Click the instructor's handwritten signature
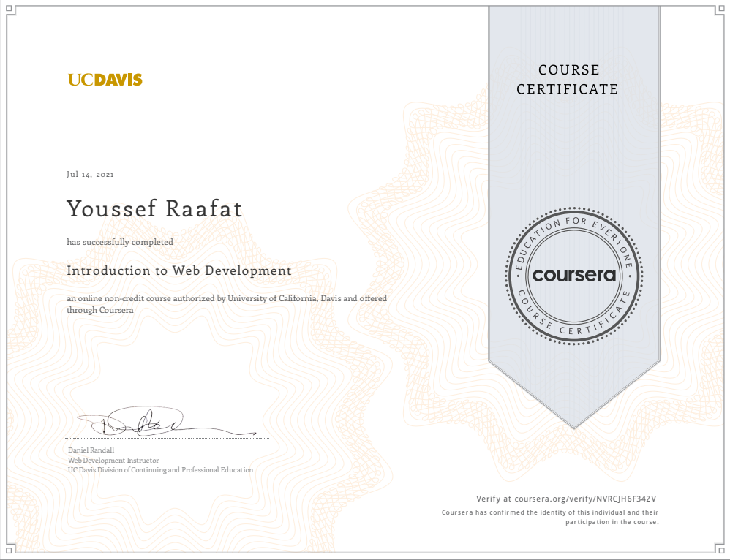The width and height of the screenshot is (730, 560). tap(166, 421)
